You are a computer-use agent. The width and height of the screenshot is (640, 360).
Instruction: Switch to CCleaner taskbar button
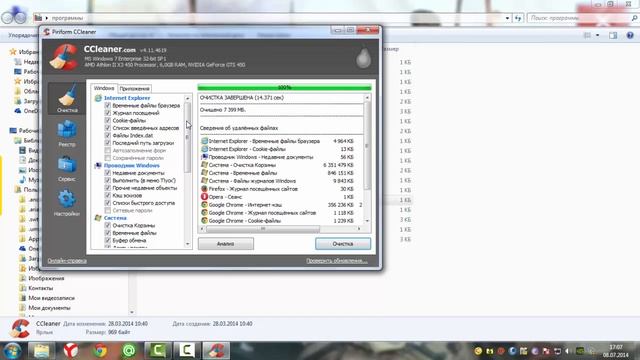click(216, 351)
